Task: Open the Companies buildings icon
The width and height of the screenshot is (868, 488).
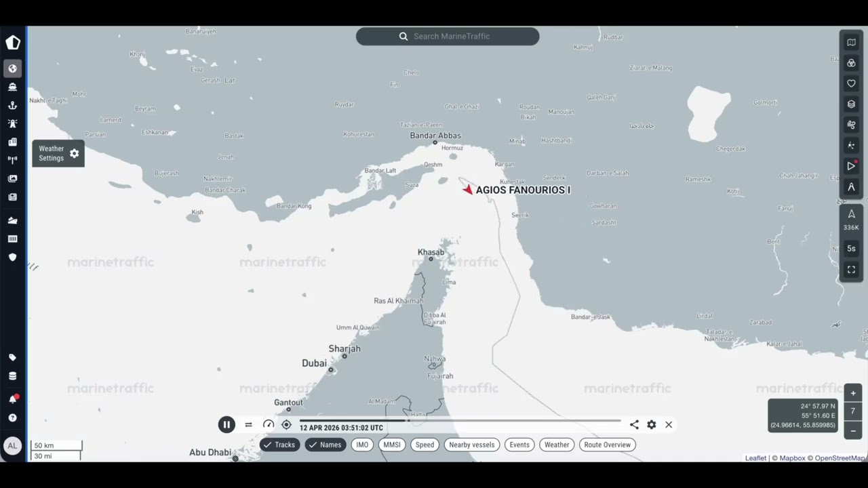Action: coord(12,142)
